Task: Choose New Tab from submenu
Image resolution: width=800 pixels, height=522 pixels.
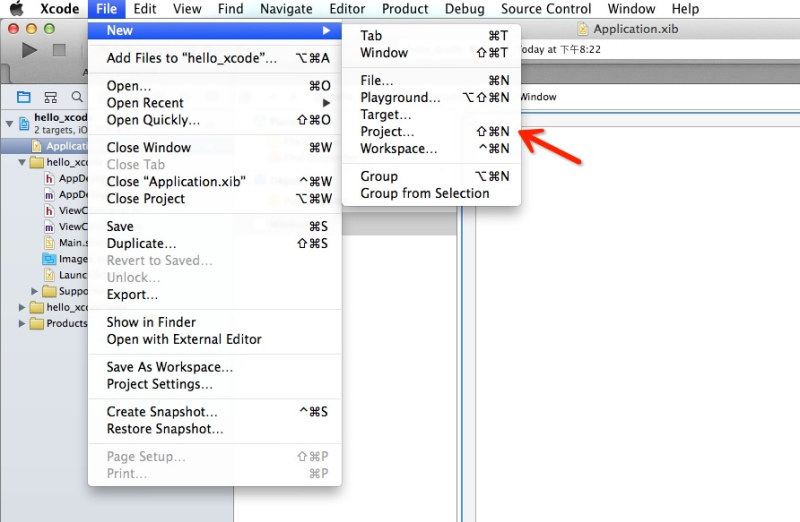Action: click(432, 36)
